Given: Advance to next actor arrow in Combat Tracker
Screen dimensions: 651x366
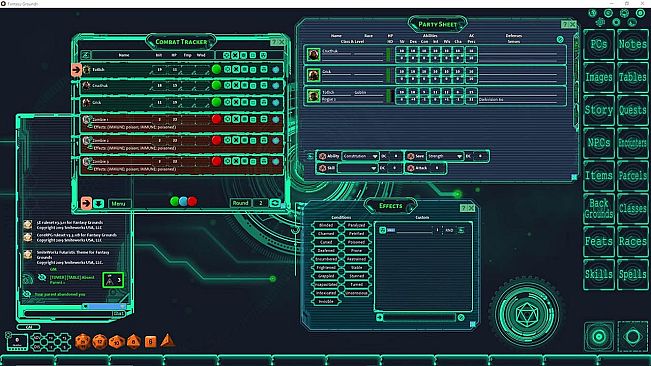Looking at the screenshot, I should click(86, 203).
